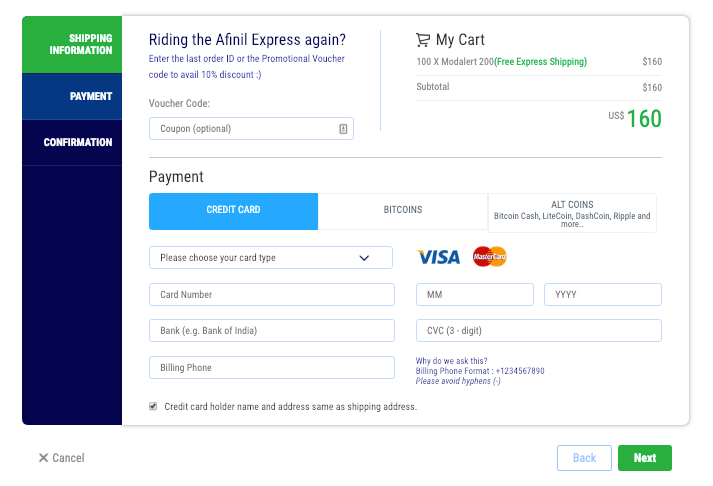Click the Billing Phone field

[271, 368]
